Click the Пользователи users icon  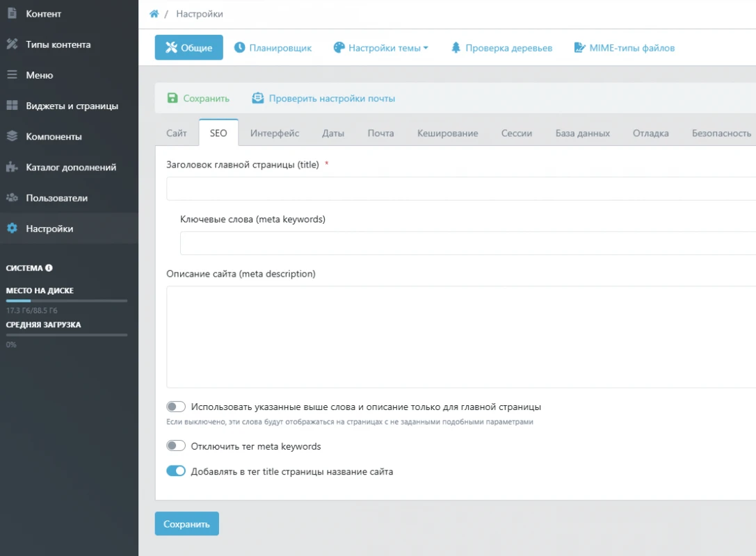(x=12, y=198)
